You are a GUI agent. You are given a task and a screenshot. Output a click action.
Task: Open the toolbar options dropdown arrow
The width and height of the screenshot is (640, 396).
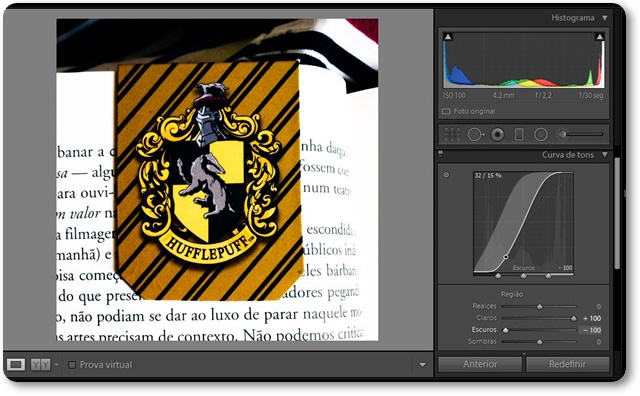tap(422, 365)
